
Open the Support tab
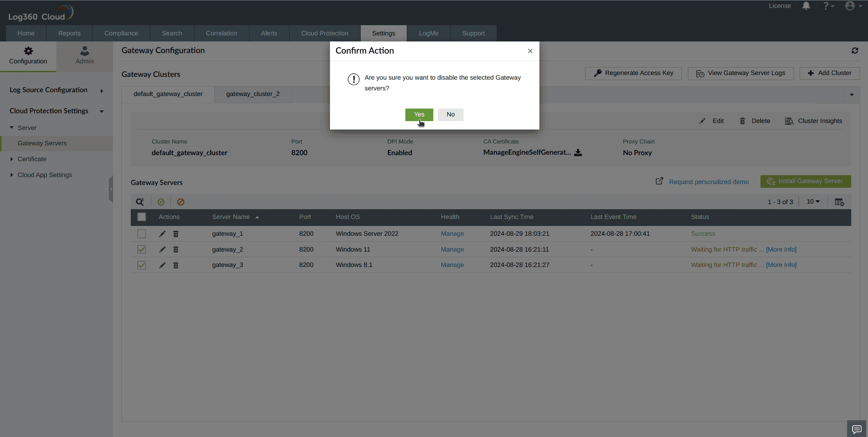click(x=473, y=34)
